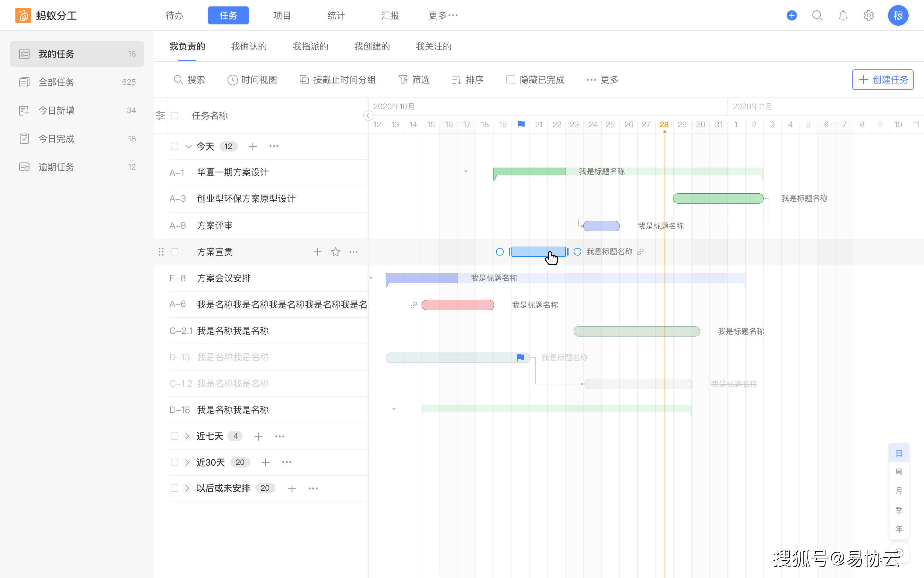Add task to 以后或未安排 group
This screenshot has width=924, height=578.
tap(292, 488)
